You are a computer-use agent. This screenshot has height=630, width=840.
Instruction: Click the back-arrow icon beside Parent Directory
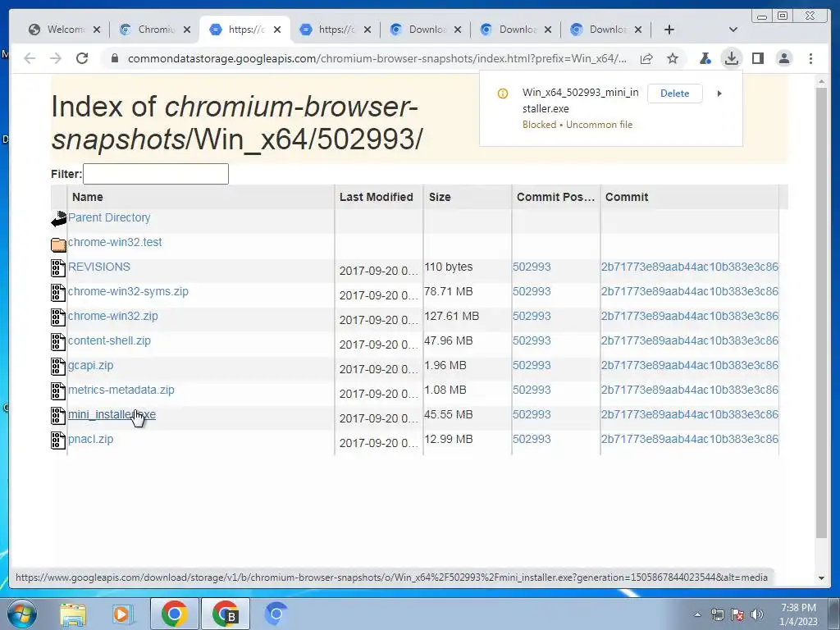tap(58, 218)
